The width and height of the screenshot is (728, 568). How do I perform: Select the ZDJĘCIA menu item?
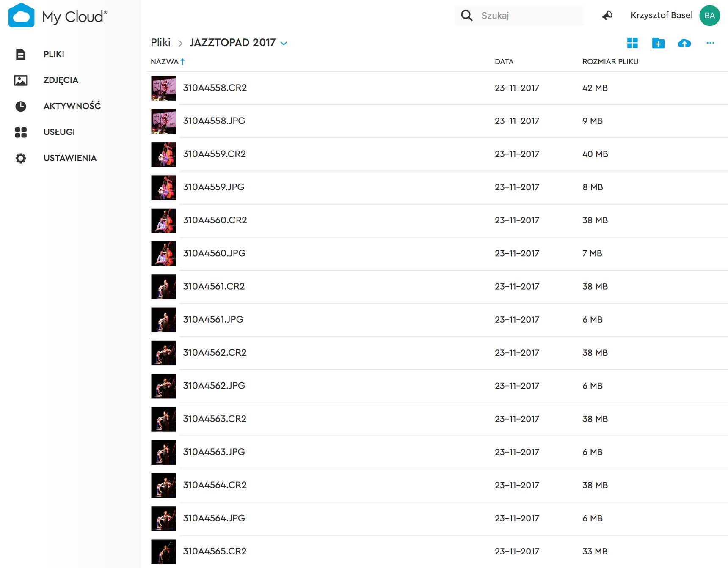(x=61, y=80)
